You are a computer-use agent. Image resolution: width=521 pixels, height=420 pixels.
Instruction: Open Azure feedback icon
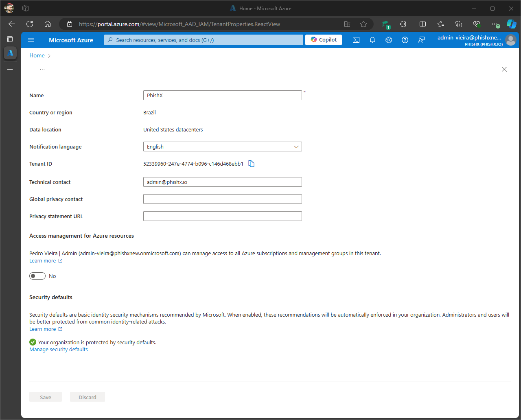point(421,40)
